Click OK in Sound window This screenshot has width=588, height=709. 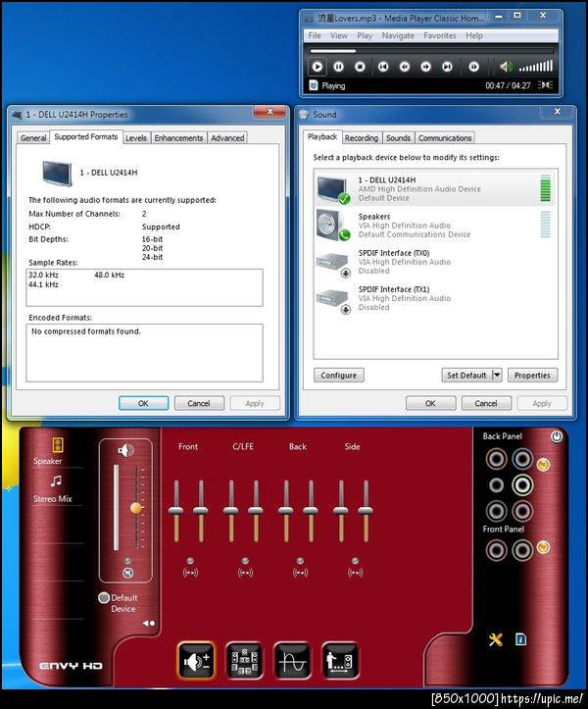tap(430, 403)
